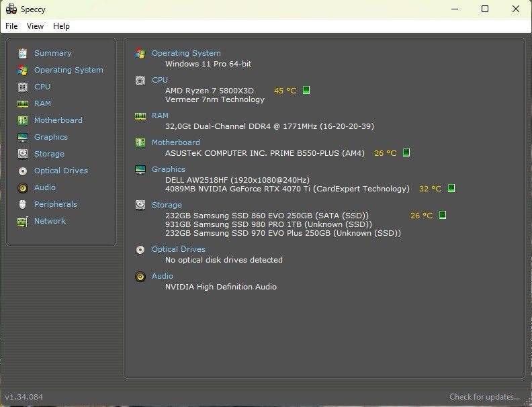The height and width of the screenshot is (407, 532).
Task: Open the Audio heading link in main panel
Action: click(162, 276)
